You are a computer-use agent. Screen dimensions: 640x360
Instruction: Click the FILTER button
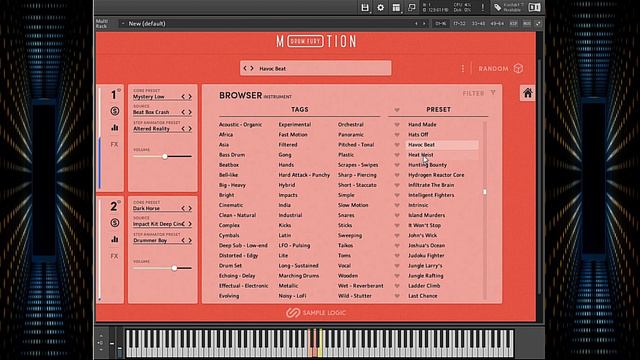(x=473, y=93)
